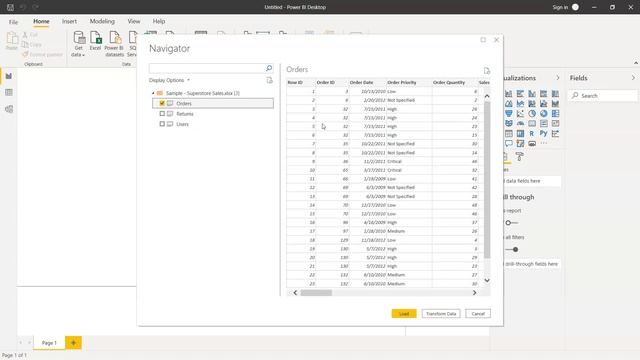Switch to the View ribbon tab
Viewport: 640px width, 360px height.
pyautogui.click(x=134, y=21)
